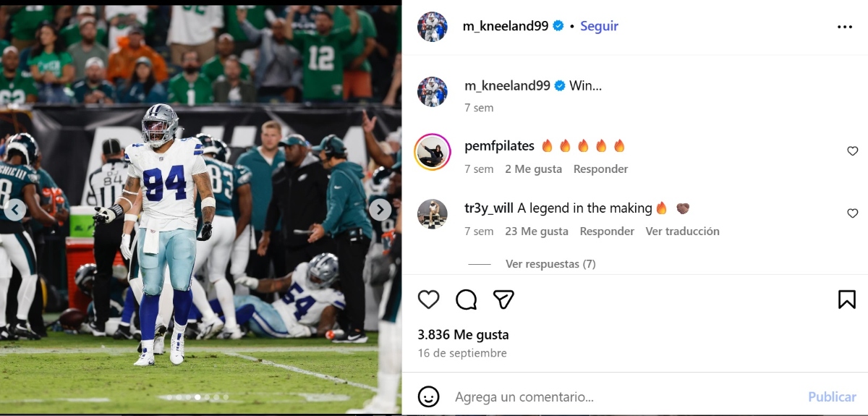The width and height of the screenshot is (868, 416).
Task: Go to next photo arrow
Action: (x=380, y=210)
